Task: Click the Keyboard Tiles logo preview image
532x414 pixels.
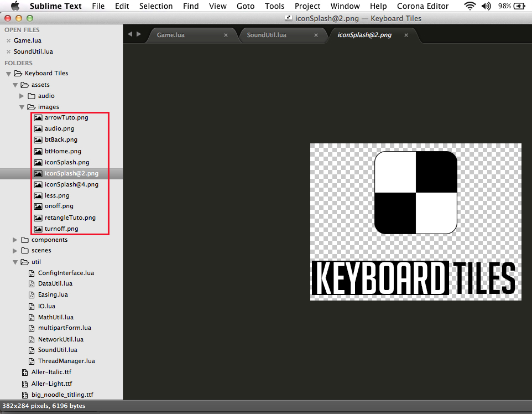Action: click(415, 221)
